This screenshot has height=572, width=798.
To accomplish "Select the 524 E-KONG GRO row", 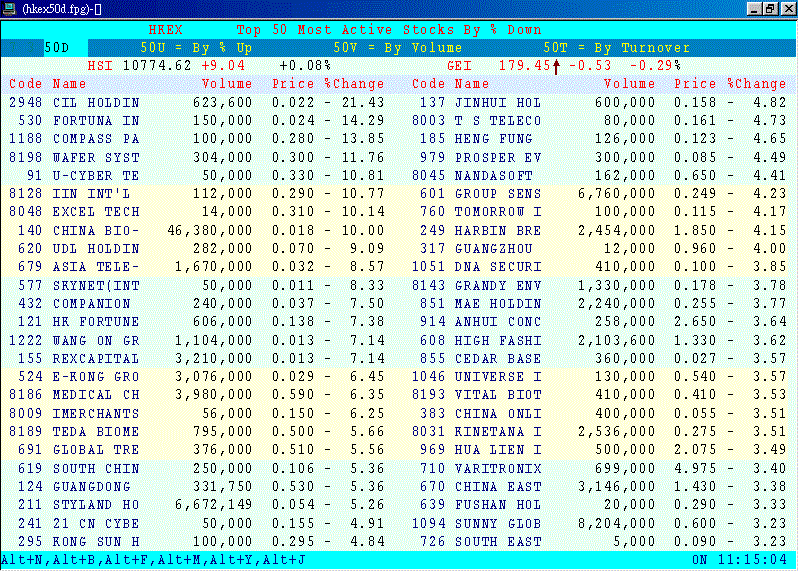I will [196, 377].
